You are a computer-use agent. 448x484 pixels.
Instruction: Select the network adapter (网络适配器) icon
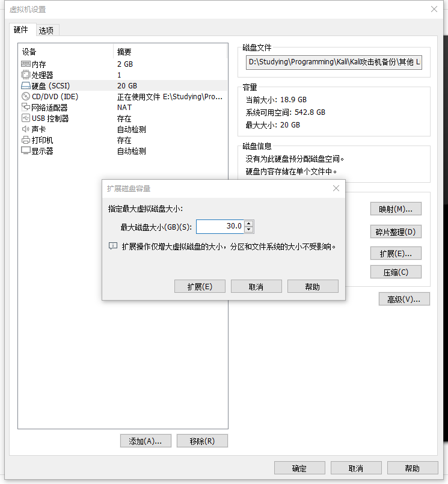point(26,107)
